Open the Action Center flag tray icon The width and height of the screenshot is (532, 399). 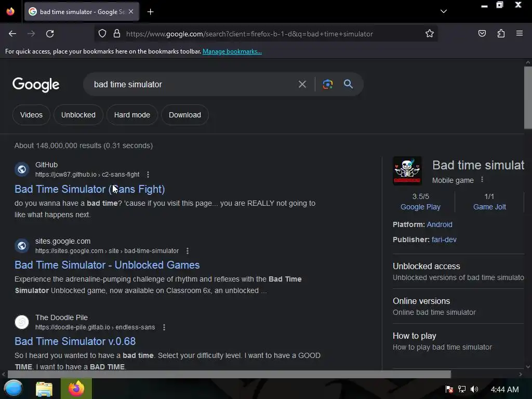[x=449, y=389]
